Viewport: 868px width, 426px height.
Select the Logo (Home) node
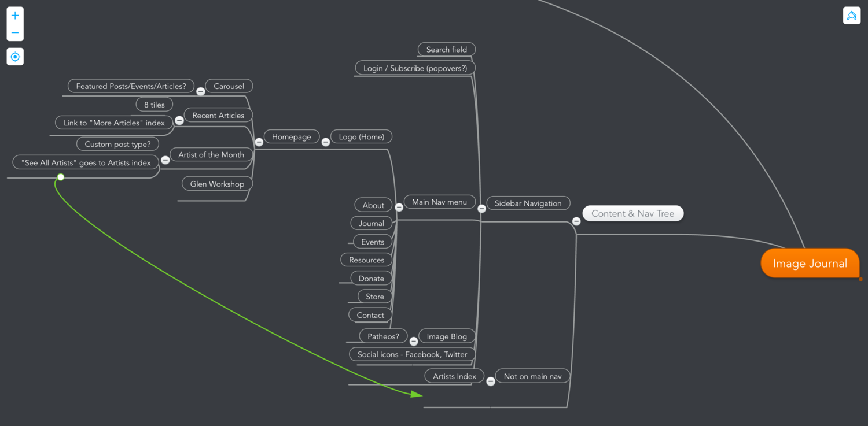(x=361, y=136)
